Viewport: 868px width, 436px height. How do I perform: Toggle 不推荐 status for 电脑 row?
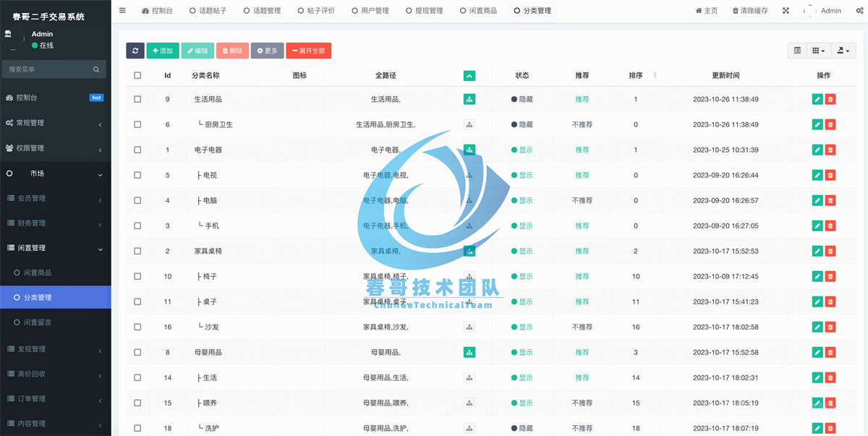pos(582,200)
